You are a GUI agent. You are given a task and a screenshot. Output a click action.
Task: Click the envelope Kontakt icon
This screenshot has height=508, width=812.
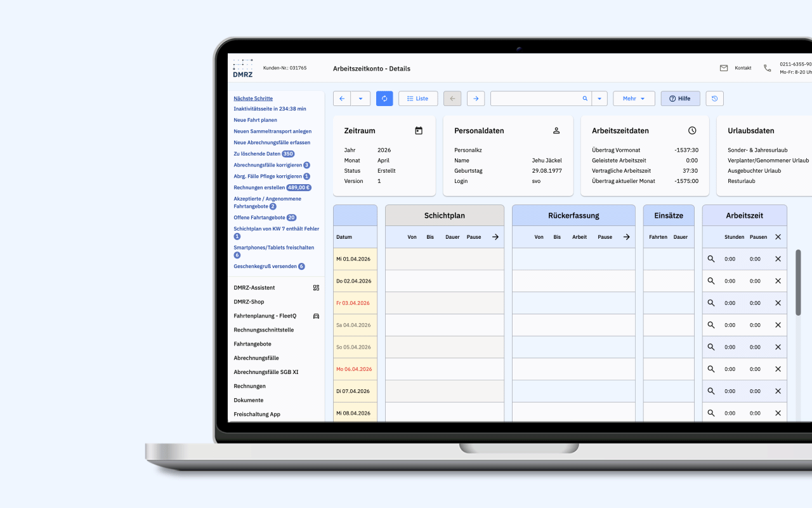tap(724, 68)
